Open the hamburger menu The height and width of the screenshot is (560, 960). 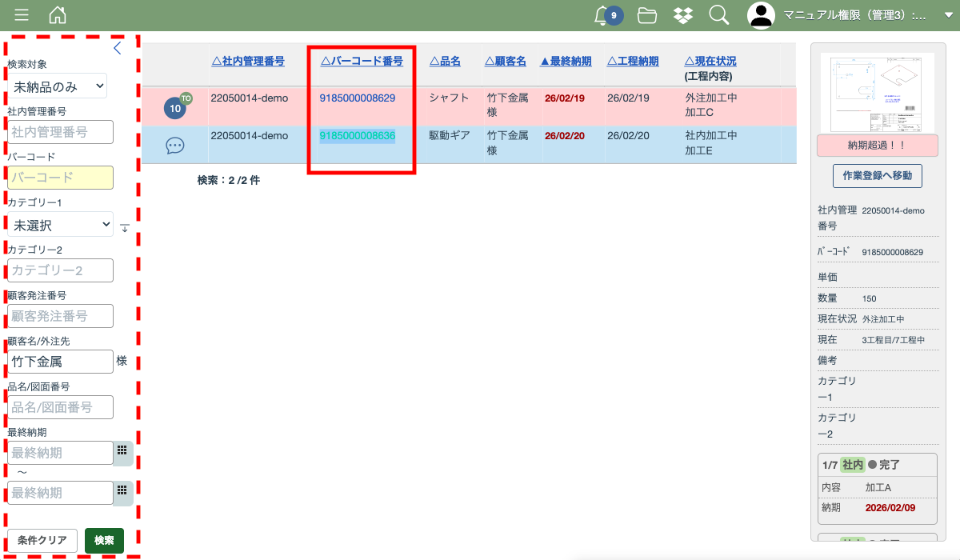22,15
